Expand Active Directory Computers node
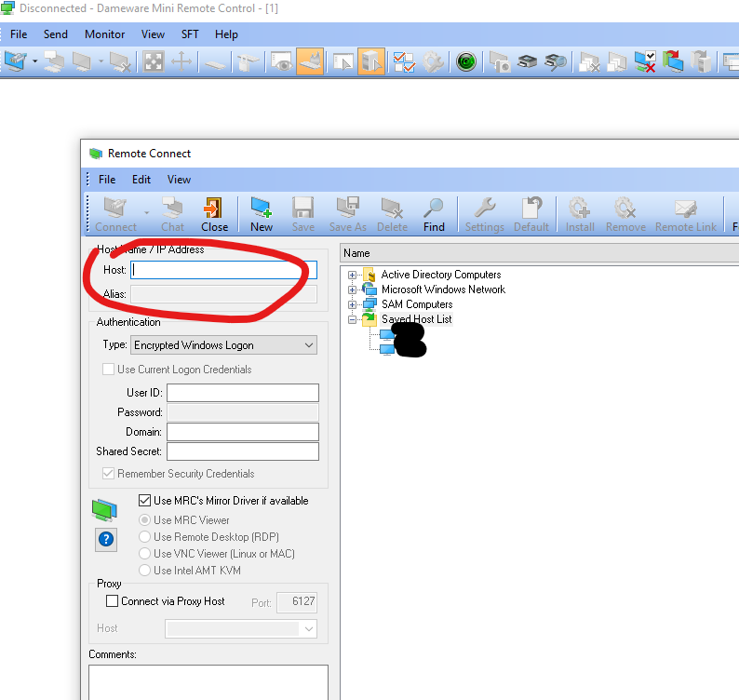 pos(352,275)
